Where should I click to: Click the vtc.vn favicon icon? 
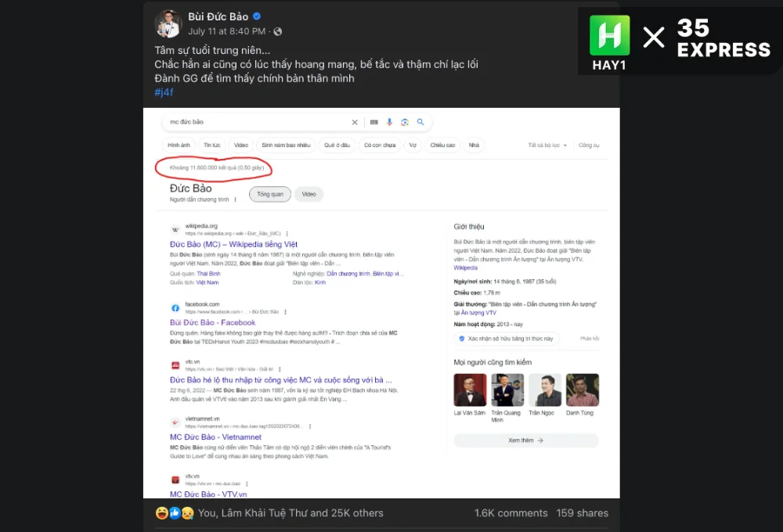point(175,365)
